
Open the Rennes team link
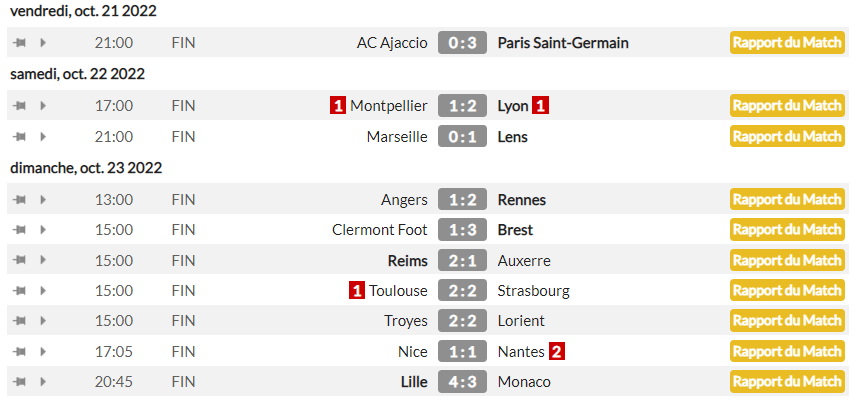[522, 200]
